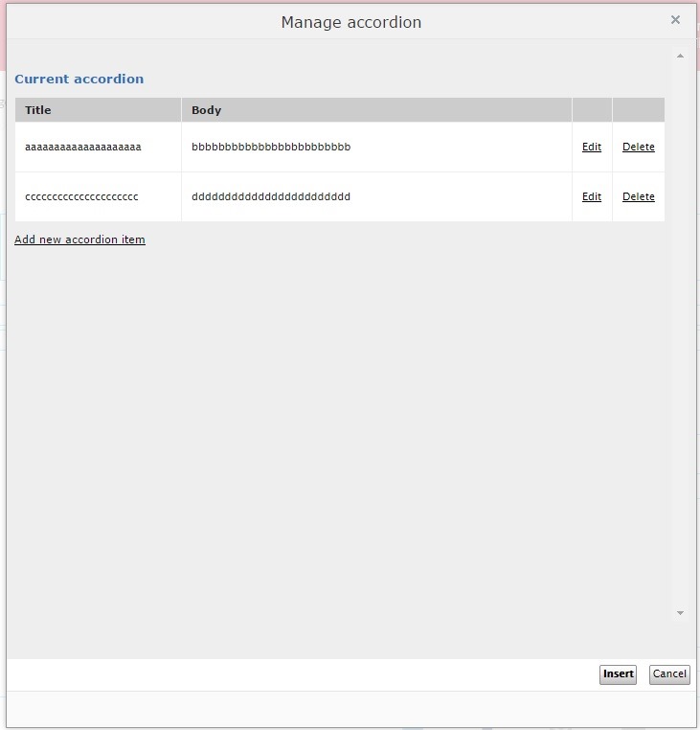Click the scrollbar up arrow
Screen dimensions: 700x730
tap(680, 57)
